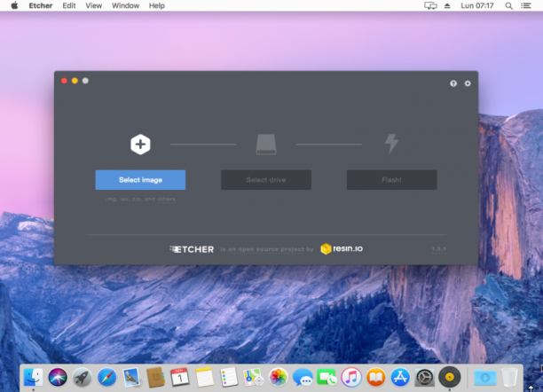Click the Etcher disc icon in Dock
The height and width of the screenshot is (392, 543).
[450, 377]
